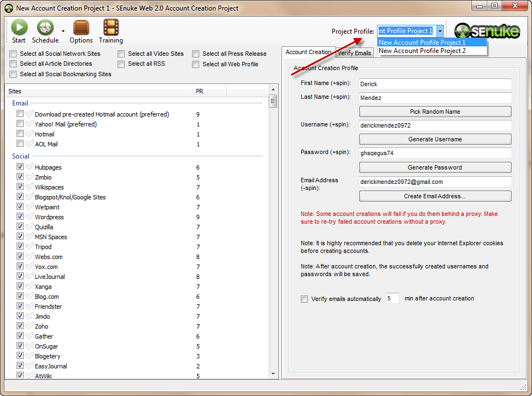Screen dimensions: 532x396
Task: Check the AOL Mail checkbox
Action: (x=20, y=143)
